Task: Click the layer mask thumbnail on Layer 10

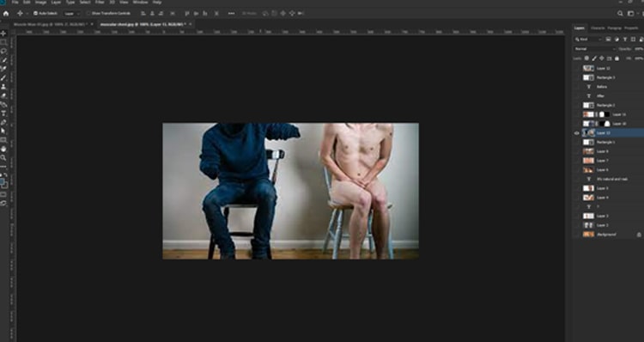Action: click(x=606, y=124)
